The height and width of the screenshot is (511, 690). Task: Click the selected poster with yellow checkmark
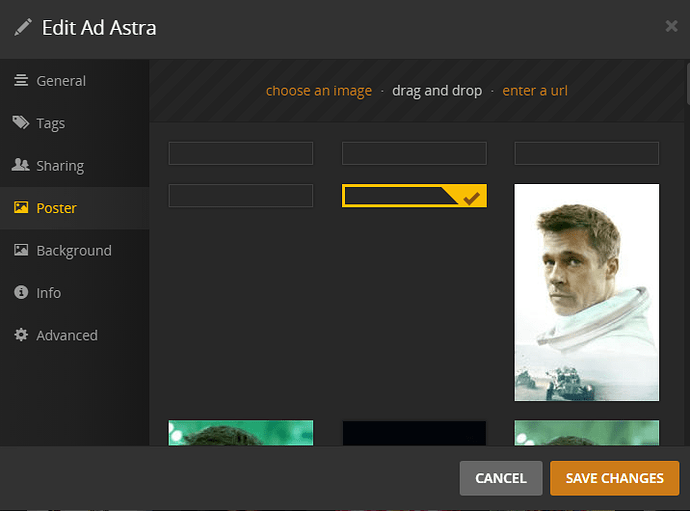[414, 196]
